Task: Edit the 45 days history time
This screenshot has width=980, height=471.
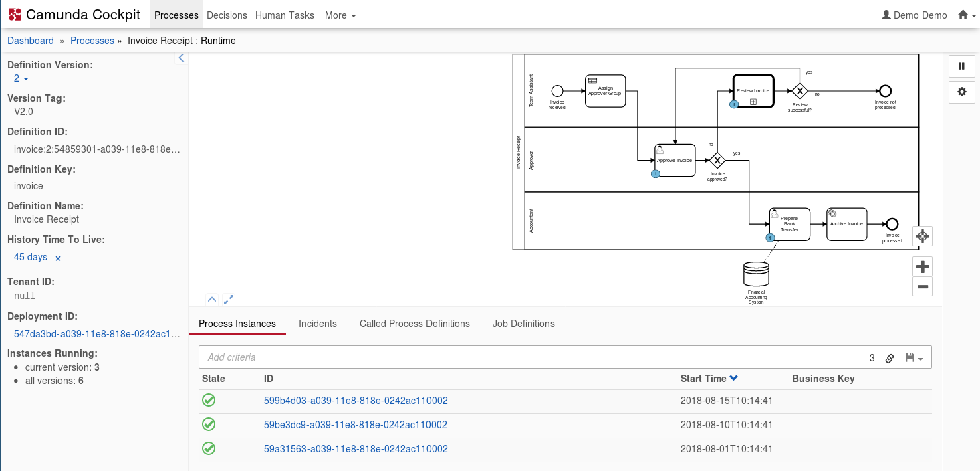Action: (31, 257)
